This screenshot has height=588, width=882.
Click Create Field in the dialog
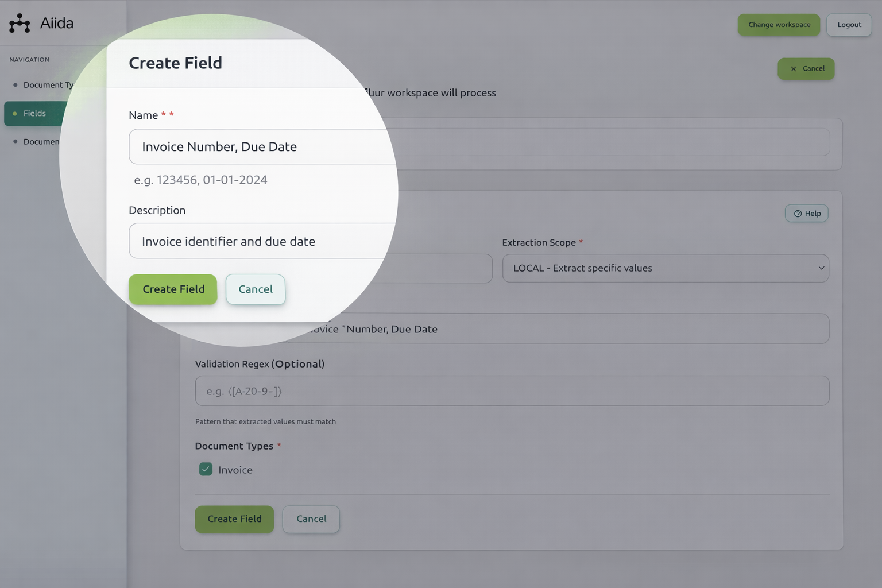(173, 289)
